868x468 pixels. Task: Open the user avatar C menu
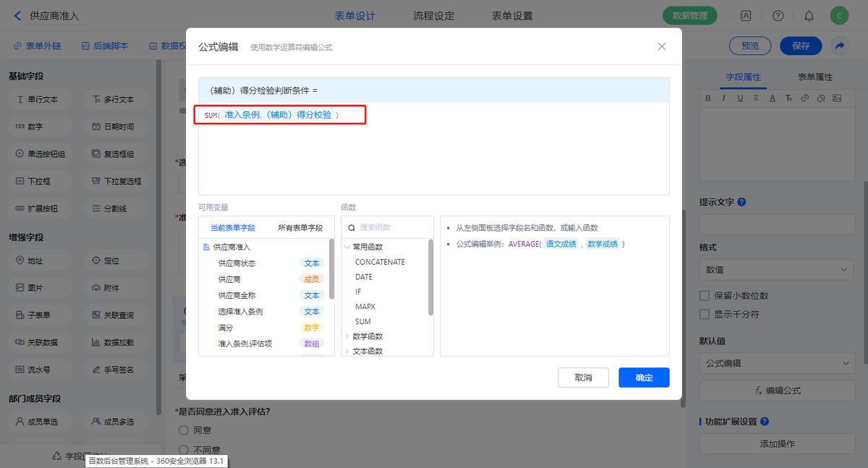pyautogui.click(x=839, y=15)
